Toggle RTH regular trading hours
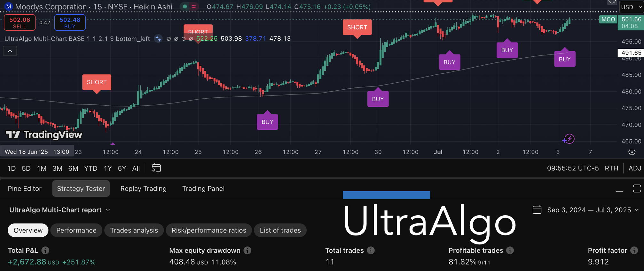This screenshot has width=644, height=271. click(x=611, y=168)
